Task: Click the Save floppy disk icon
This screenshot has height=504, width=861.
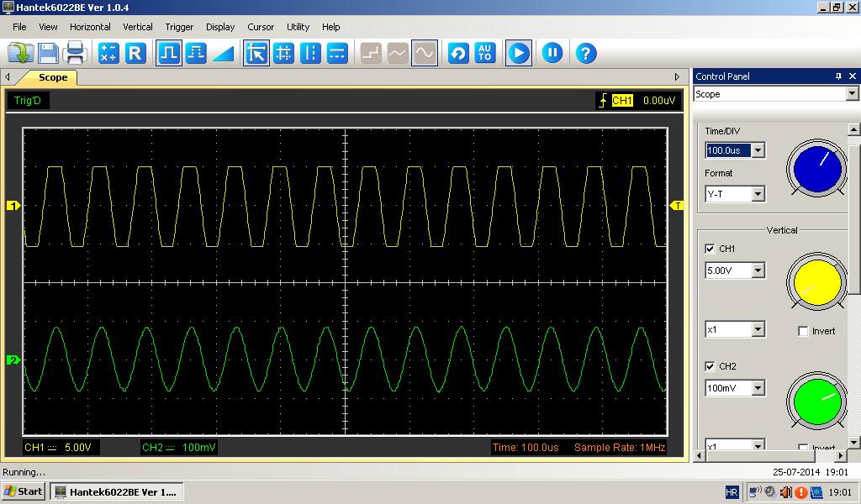Action: click(x=48, y=54)
